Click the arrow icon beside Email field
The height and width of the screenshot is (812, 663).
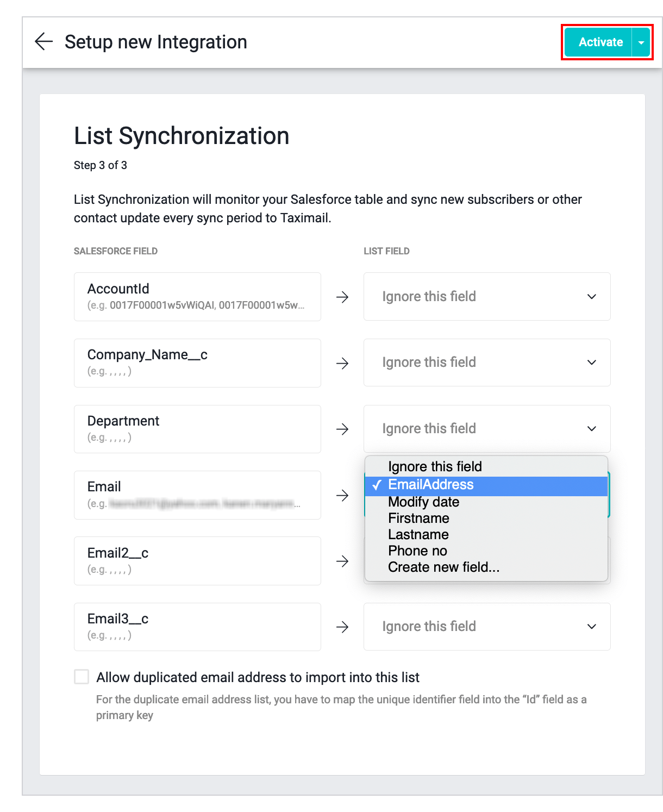tap(342, 495)
